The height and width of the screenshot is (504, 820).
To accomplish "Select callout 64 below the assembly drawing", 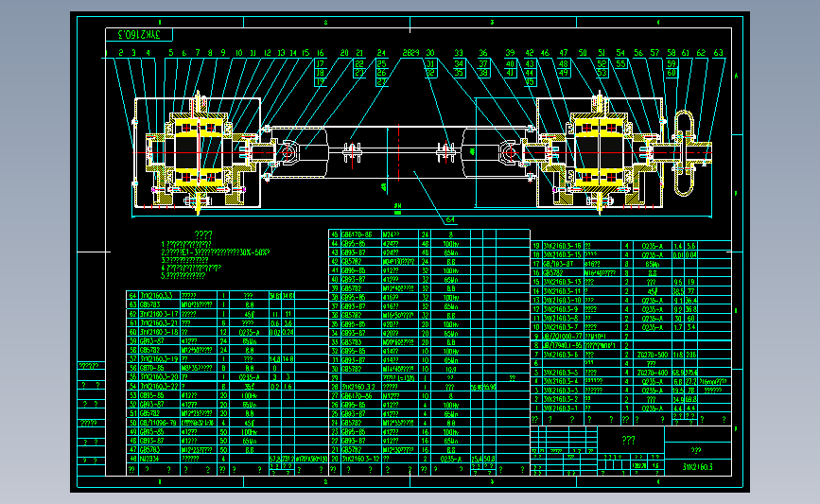I will (x=450, y=220).
